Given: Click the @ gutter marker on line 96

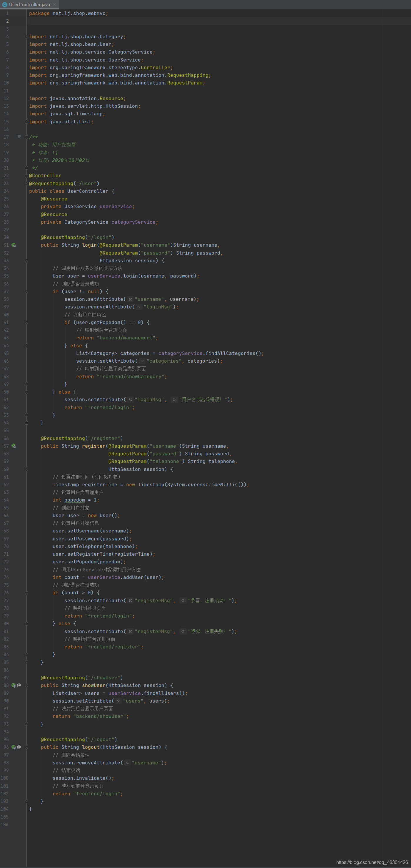Looking at the screenshot, I should pos(19,747).
